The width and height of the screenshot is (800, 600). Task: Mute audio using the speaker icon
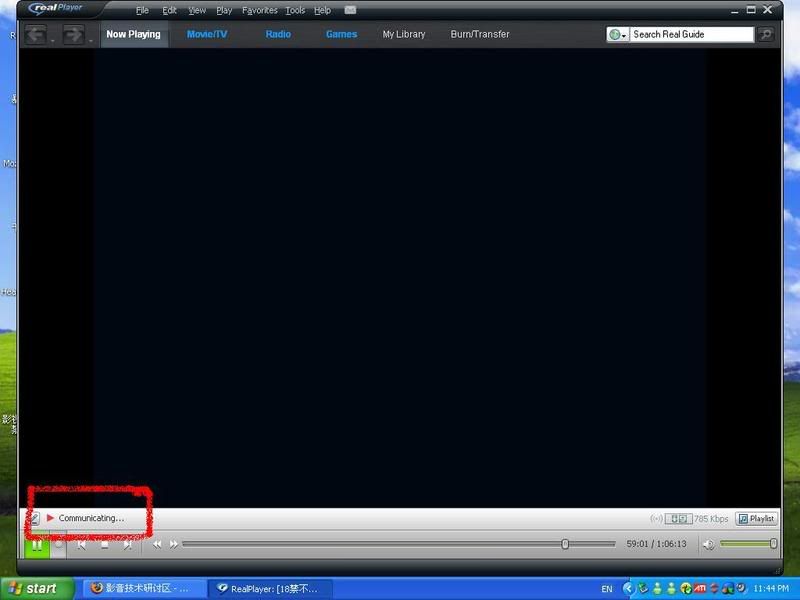(x=708, y=544)
